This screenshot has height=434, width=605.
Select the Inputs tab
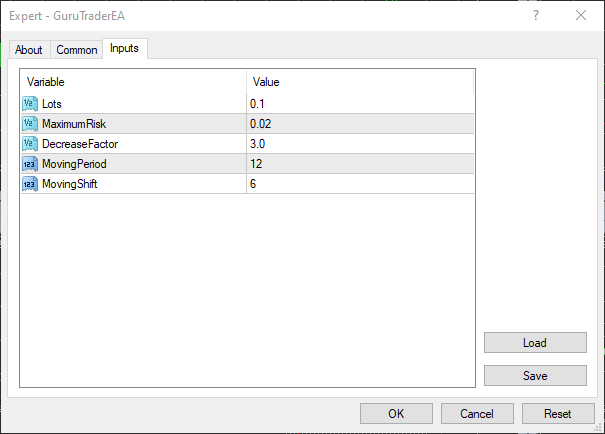124,49
